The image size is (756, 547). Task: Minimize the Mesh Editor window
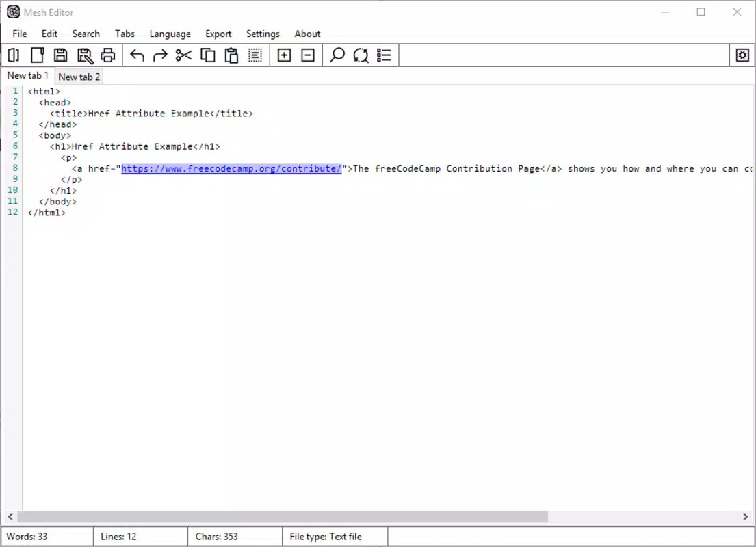666,12
